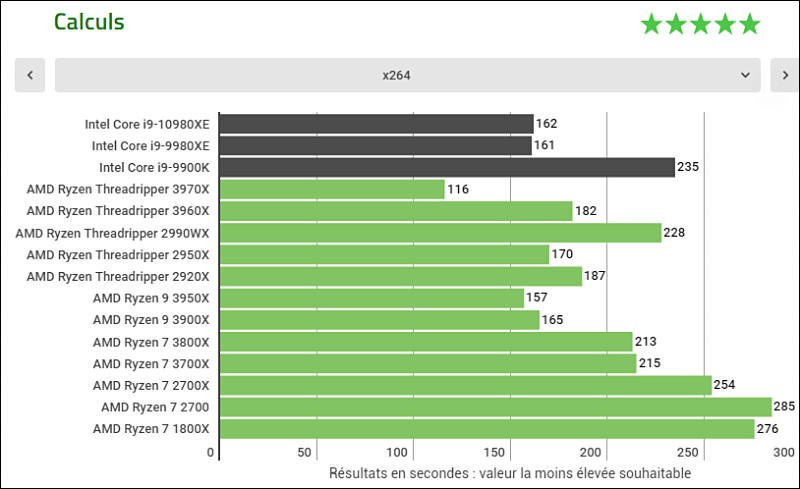The image size is (800, 489).
Task: Click the Ryzen 9 3900X bar showing 165
Action: (x=380, y=320)
